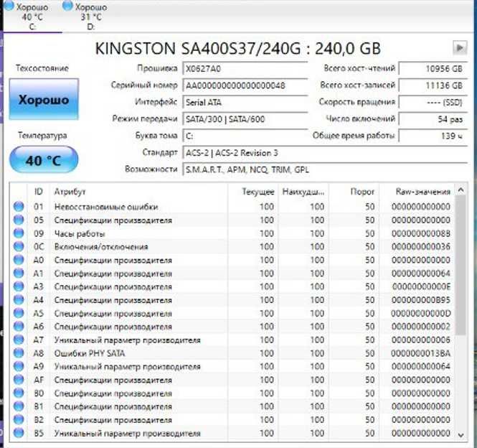Click status icon of attribute A4
The width and height of the screenshot is (477, 448).
point(19,300)
